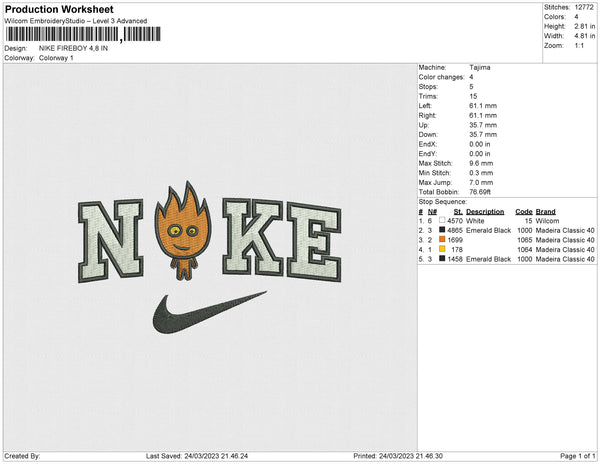Viewport: 600px width, 464px height.
Task: Click the Max Stitch value '9.6 mm'
Action: pyautogui.click(x=481, y=163)
